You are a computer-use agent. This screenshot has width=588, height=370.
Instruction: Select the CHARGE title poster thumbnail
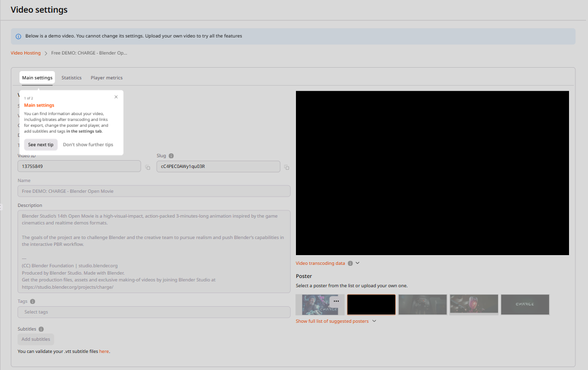pyautogui.click(x=525, y=305)
